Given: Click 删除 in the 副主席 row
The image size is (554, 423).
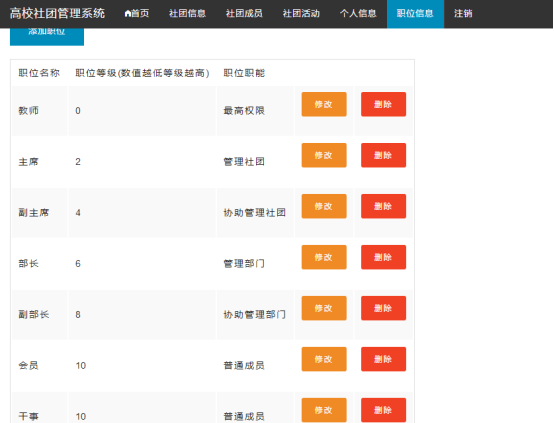Looking at the screenshot, I should point(383,206).
